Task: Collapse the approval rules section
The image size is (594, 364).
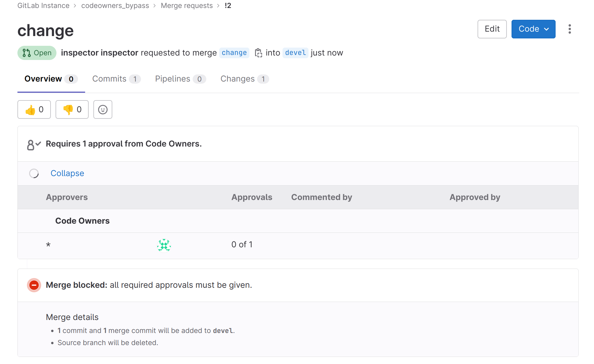Action: click(67, 173)
